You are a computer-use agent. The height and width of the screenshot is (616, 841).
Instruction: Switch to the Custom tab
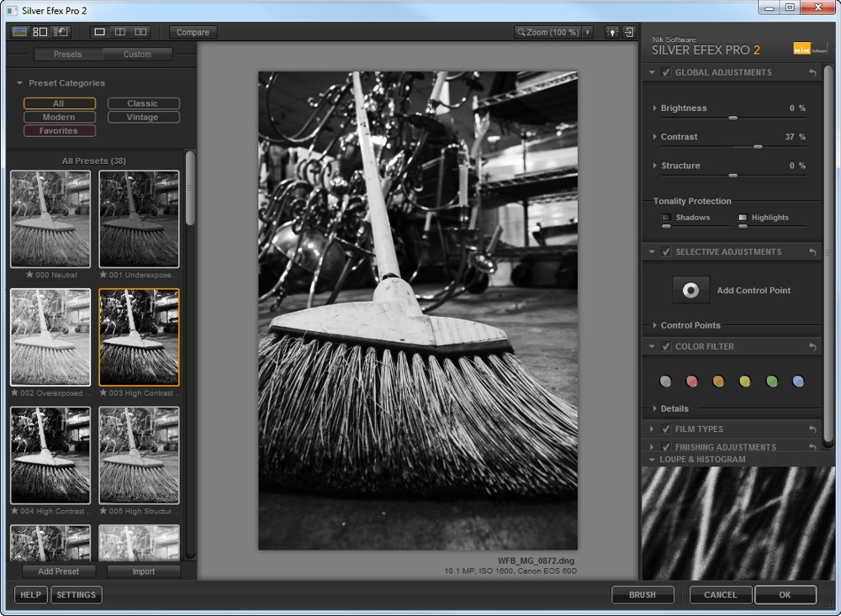[x=137, y=54]
